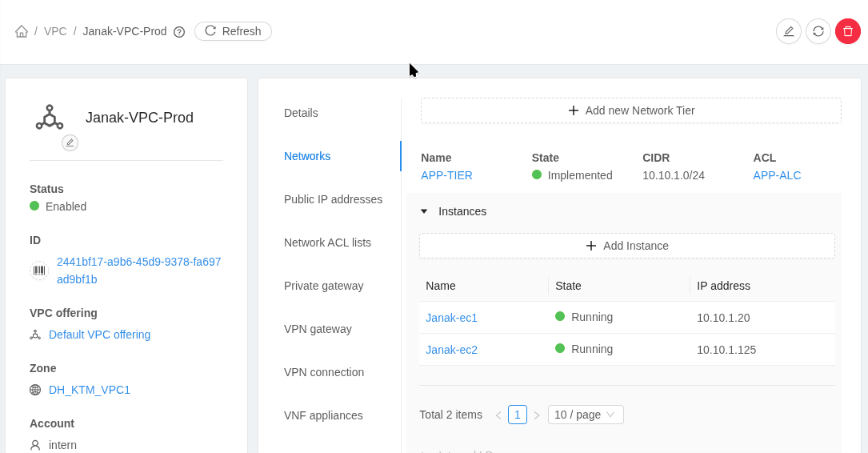Image resolution: width=868 pixels, height=453 pixels.
Task: Click the edit pencil icon in top toolbar
Action: point(789,31)
